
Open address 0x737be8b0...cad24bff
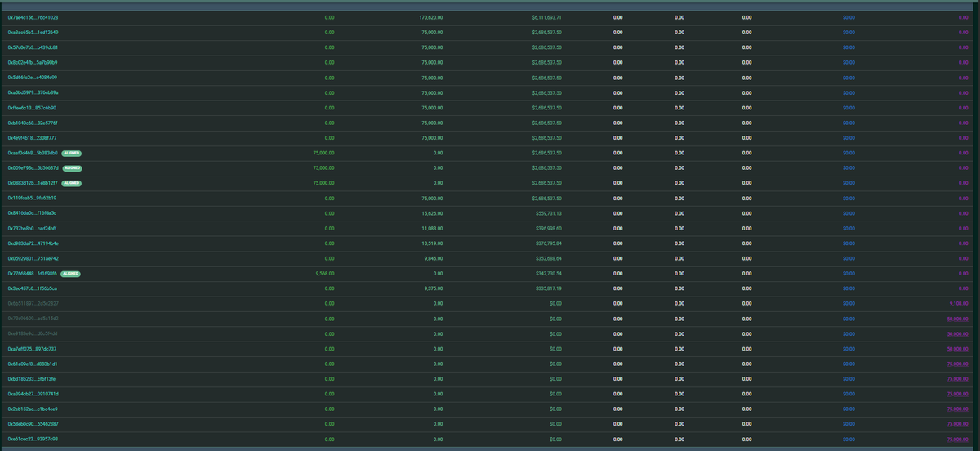tap(33, 228)
